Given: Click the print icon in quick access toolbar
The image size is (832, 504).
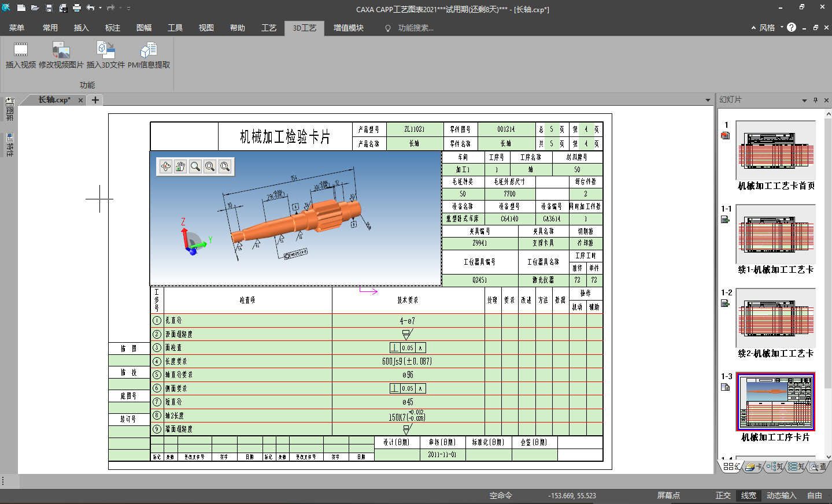Looking at the screenshot, I should pos(77,8).
